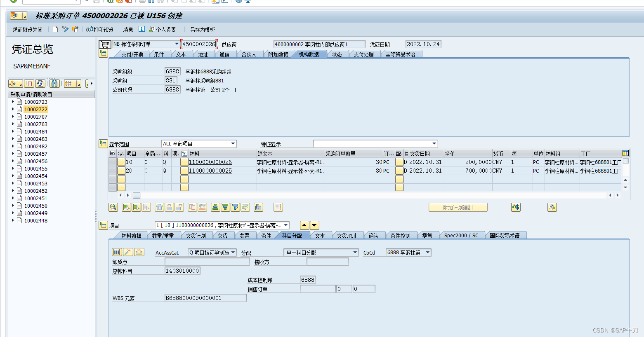Click the delete item trash icon
The image size is (644, 337).
[x=159, y=207]
